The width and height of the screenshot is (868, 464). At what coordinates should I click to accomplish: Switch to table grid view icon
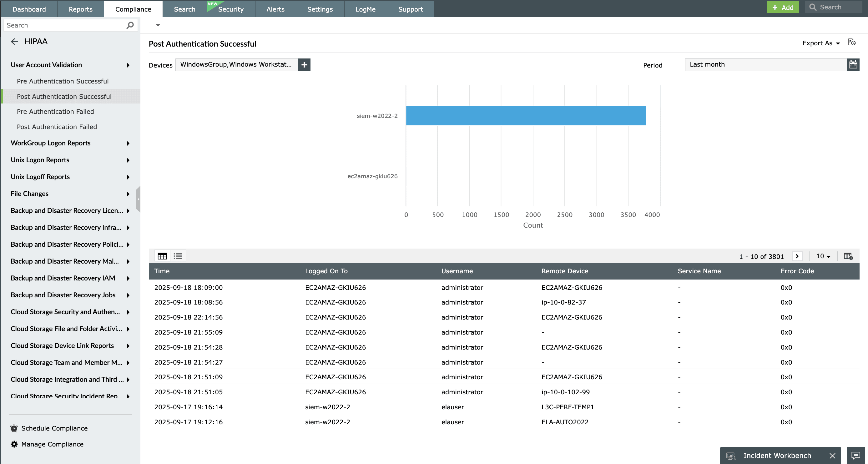[x=162, y=256]
